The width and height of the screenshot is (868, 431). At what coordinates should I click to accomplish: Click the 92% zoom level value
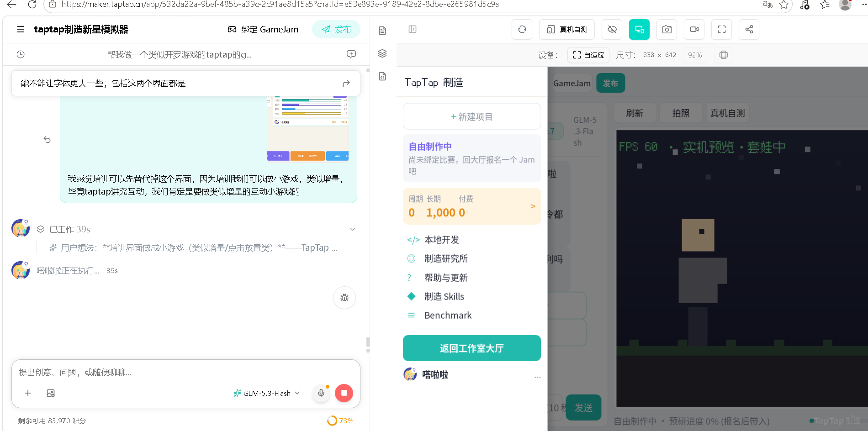tap(695, 55)
